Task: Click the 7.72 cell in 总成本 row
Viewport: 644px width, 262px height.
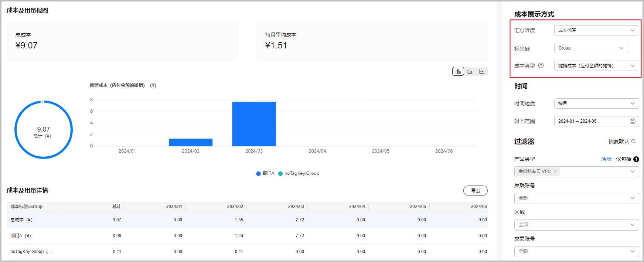Action: click(300, 220)
